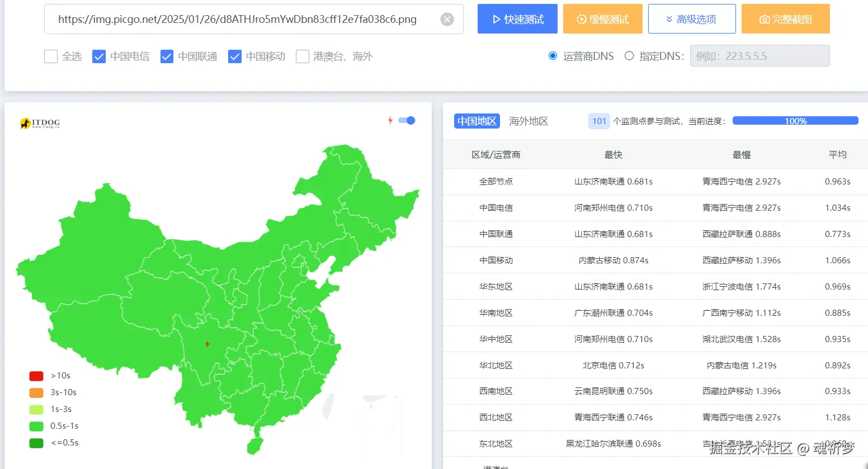868x469 pixels.
Task: Select the 中国联通 table row label
Action: (496, 234)
